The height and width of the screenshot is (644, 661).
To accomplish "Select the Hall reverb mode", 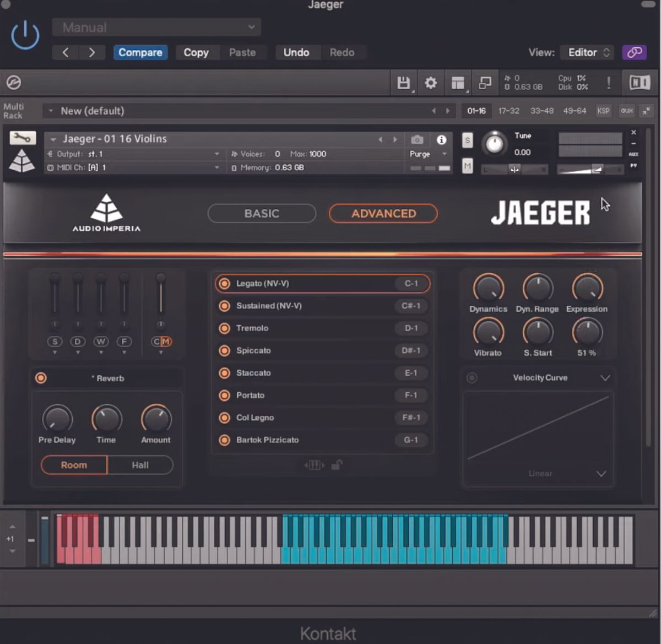I will pyautogui.click(x=140, y=465).
